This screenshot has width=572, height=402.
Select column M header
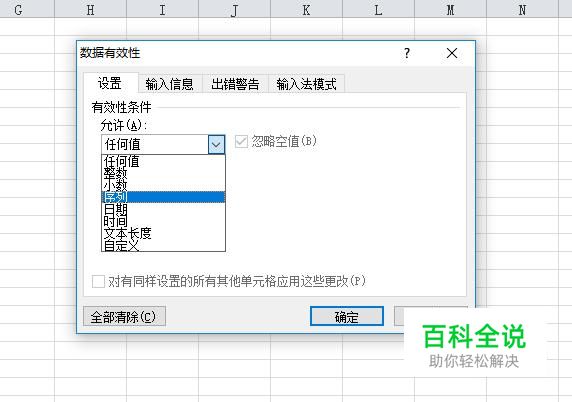pos(451,9)
